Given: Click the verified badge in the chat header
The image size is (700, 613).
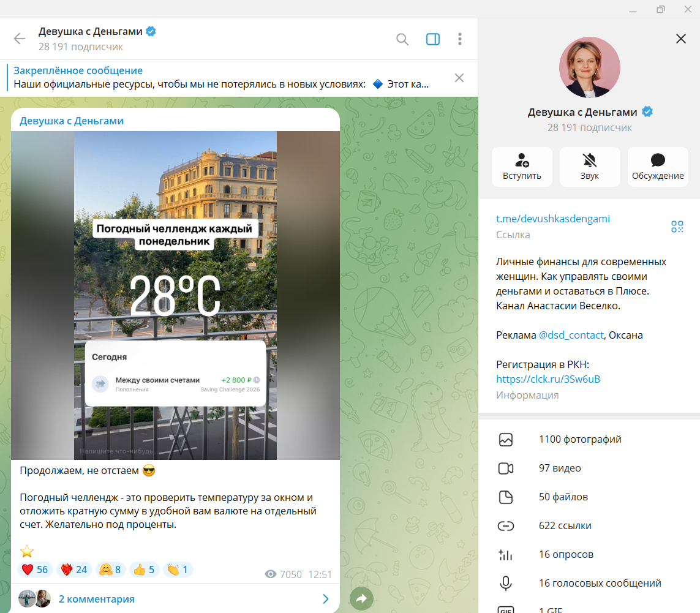Looking at the screenshot, I should click(x=151, y=31).
